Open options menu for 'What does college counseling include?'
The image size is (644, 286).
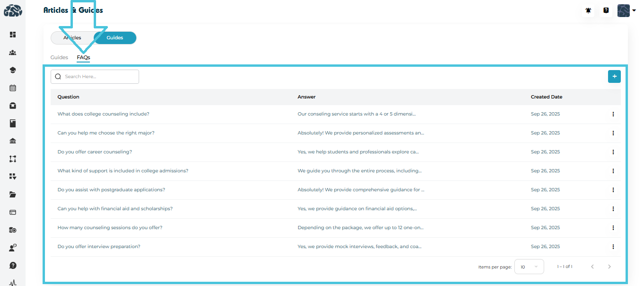click(x=613, y=114)
